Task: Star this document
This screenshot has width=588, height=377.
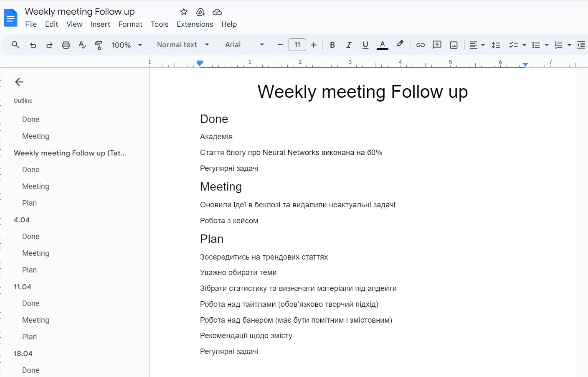Action: (x=184, y=12)
